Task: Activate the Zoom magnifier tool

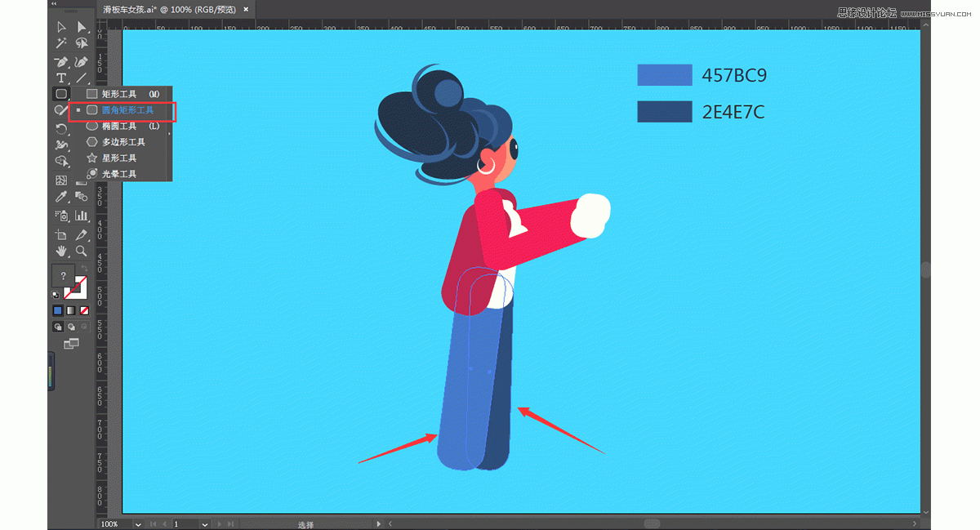Action: pos(82,251)
